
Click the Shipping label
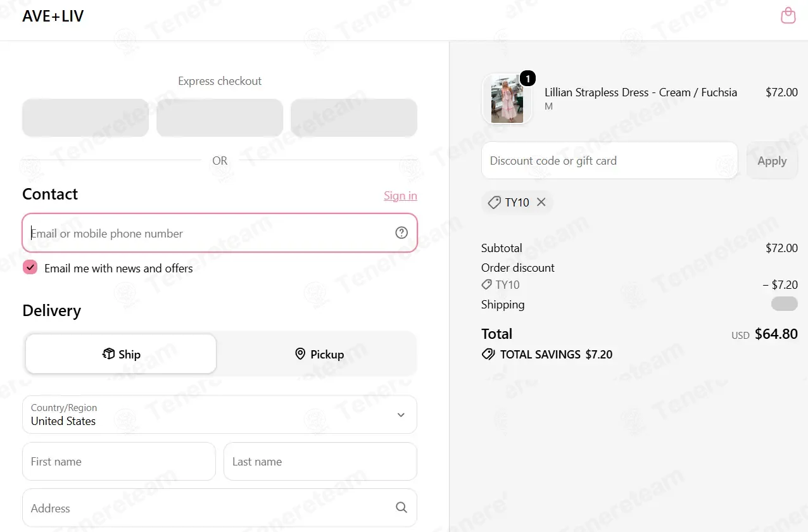(503, 305)
